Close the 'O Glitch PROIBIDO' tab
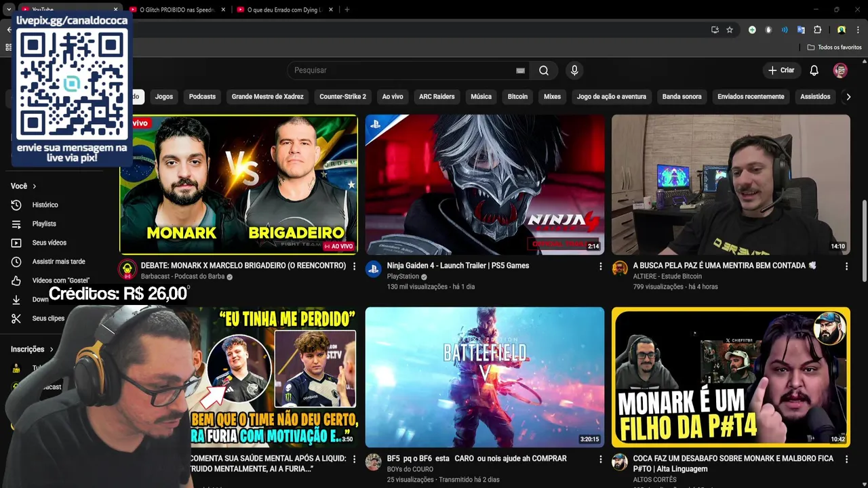This screenshot has width=868, height=488. coord(223,9)
